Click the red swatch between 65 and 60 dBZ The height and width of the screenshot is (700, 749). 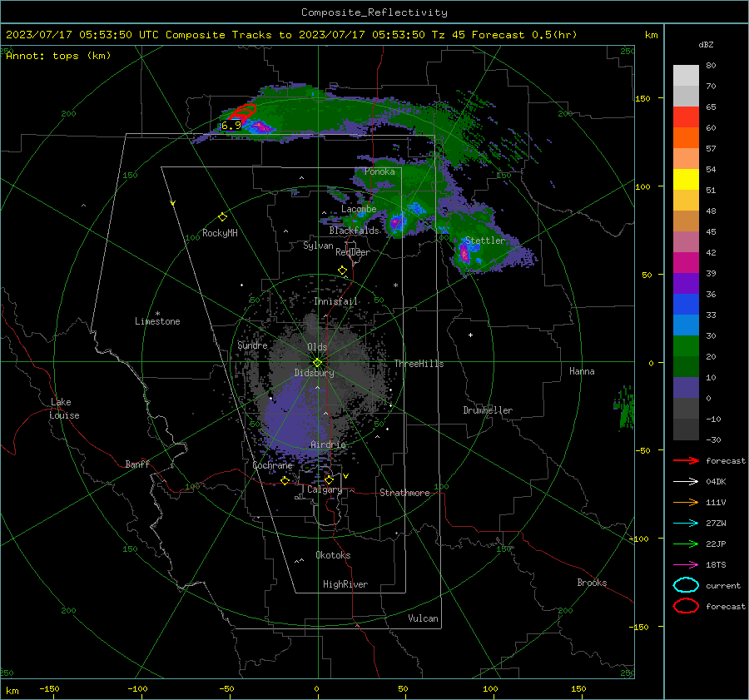coord(686,117)
